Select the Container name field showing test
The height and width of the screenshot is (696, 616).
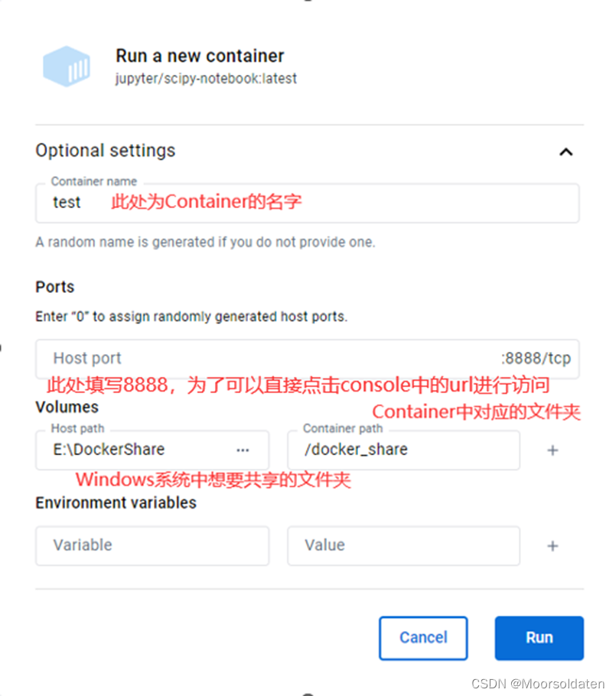(153, 203)
